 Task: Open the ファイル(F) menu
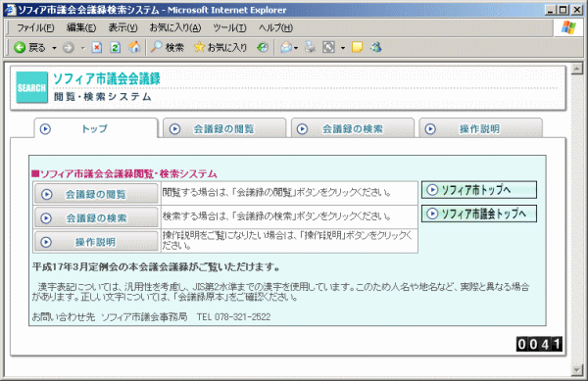(x=35, y=27)
